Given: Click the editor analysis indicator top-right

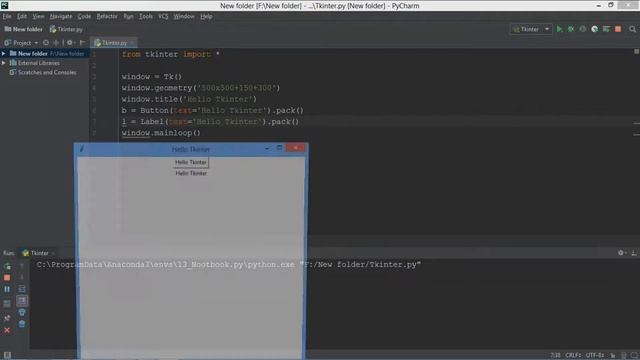Looking at the screenshot, I should [636, 51].
